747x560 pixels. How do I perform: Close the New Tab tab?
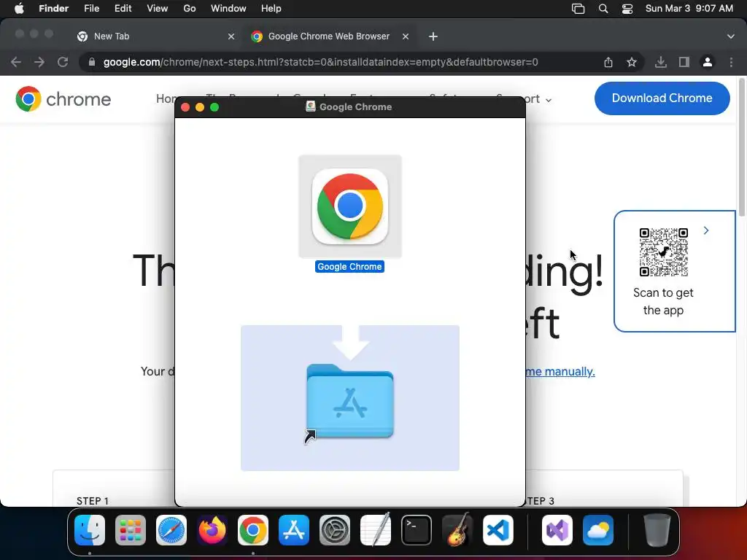point(231,36)
